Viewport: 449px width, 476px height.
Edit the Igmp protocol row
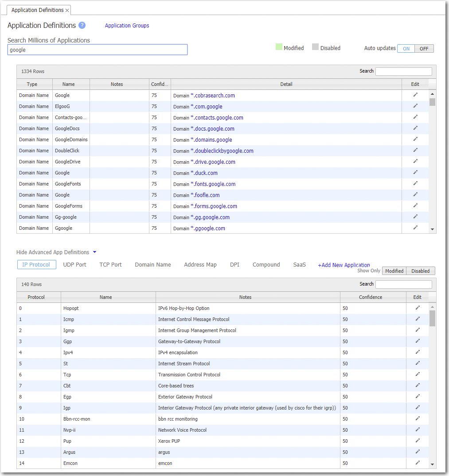(x=418, y=330)
